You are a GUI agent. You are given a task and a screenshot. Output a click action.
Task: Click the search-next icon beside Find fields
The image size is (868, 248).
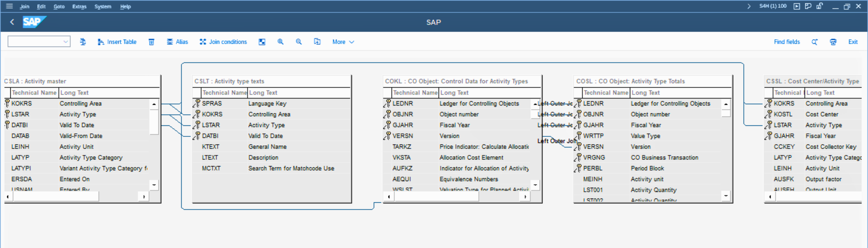(x=814, y=42)
